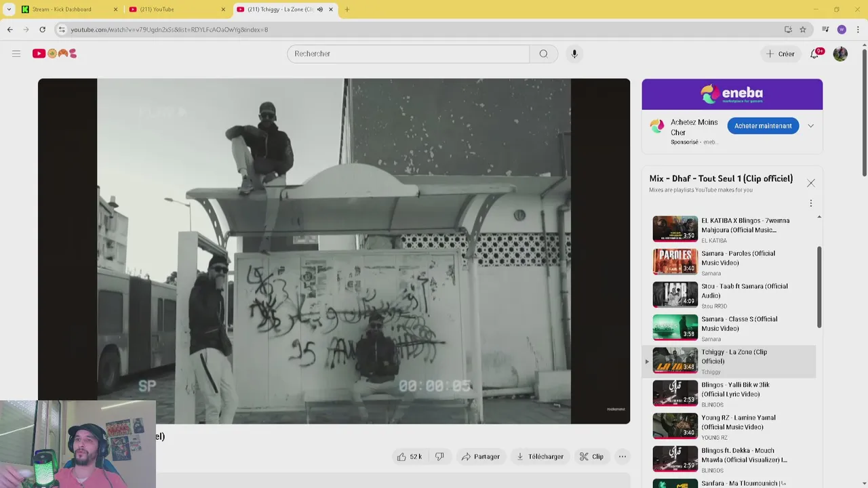Open the YouTube hamburger guide menu
Screen dimensions: 868x488
pos(16,54)
